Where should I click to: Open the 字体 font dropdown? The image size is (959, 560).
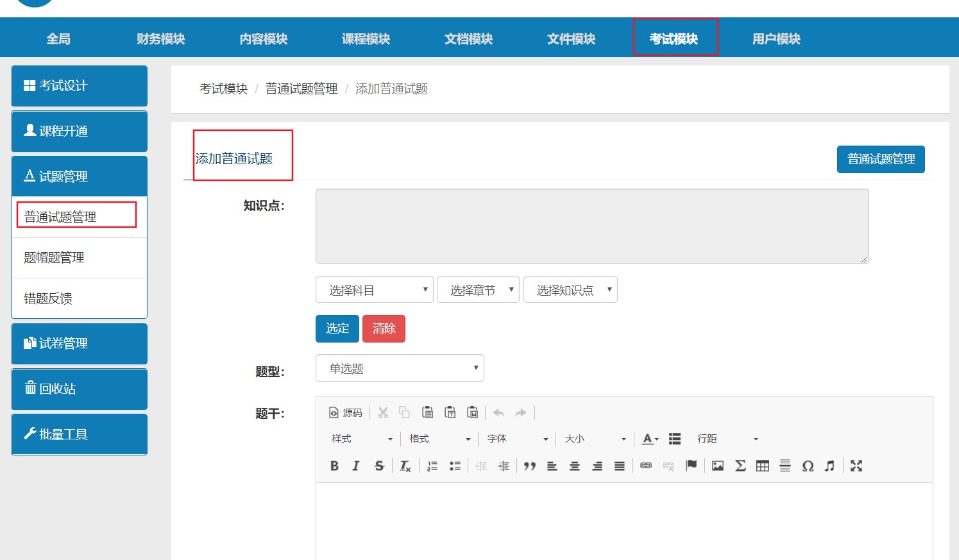pos(518,439)
